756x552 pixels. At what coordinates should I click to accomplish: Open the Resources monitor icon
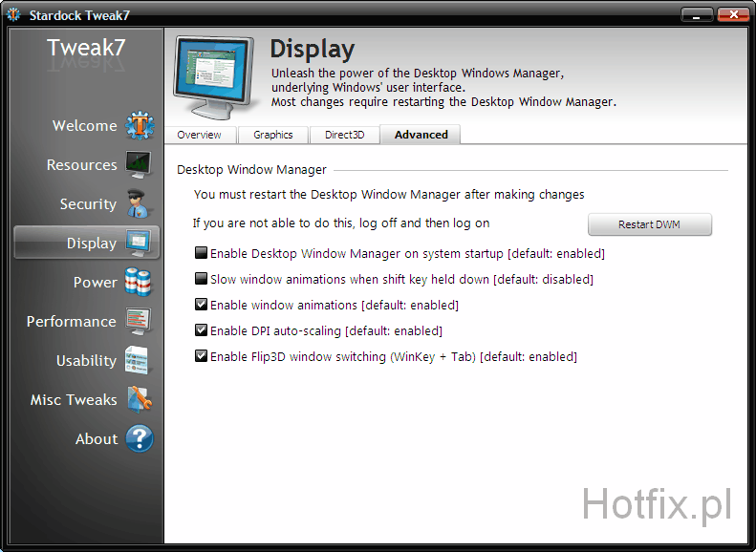point(139,164)
